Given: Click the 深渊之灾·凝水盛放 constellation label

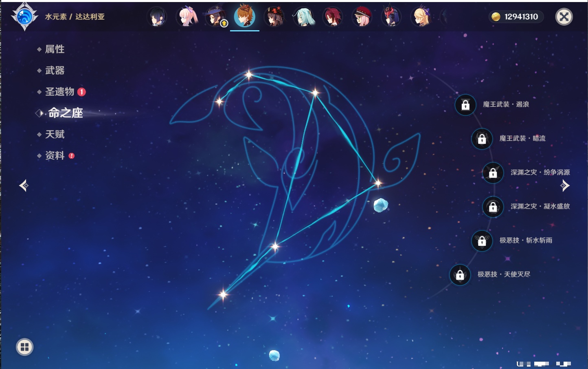Looking at the screenshot, I should click(x=540, y=206).
